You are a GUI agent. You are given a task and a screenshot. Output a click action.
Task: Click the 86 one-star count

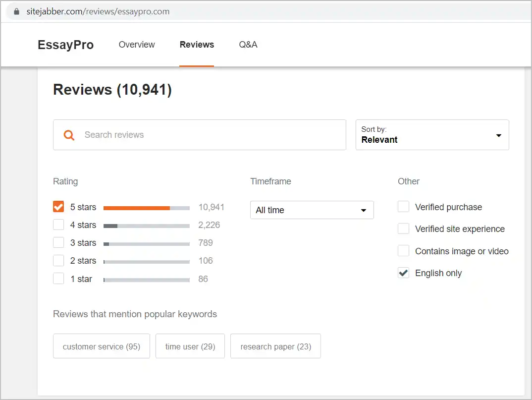203,279
